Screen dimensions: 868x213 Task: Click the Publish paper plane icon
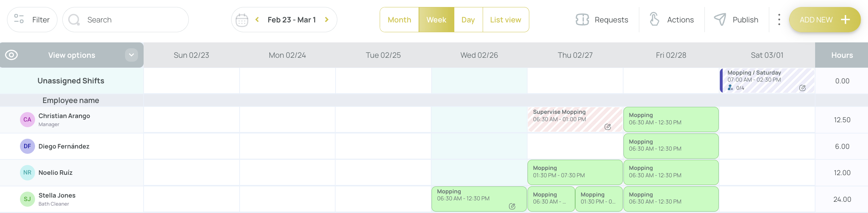coord(720,19)
